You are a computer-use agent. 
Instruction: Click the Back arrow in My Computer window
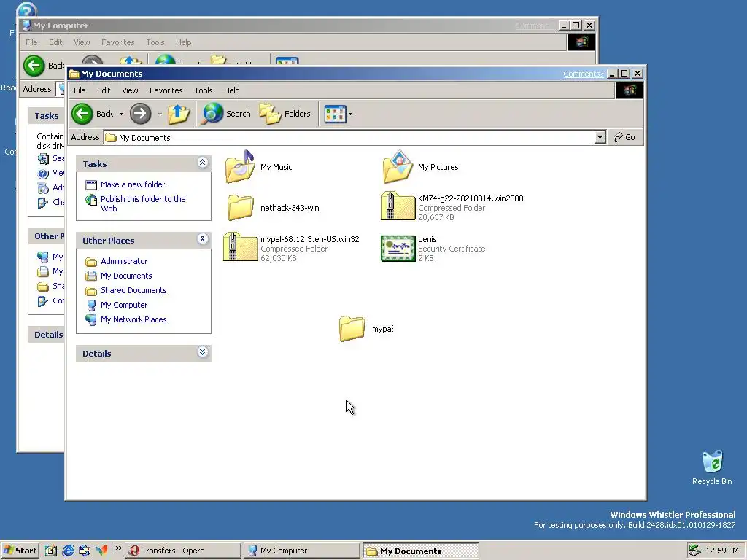tap(34, 65)
